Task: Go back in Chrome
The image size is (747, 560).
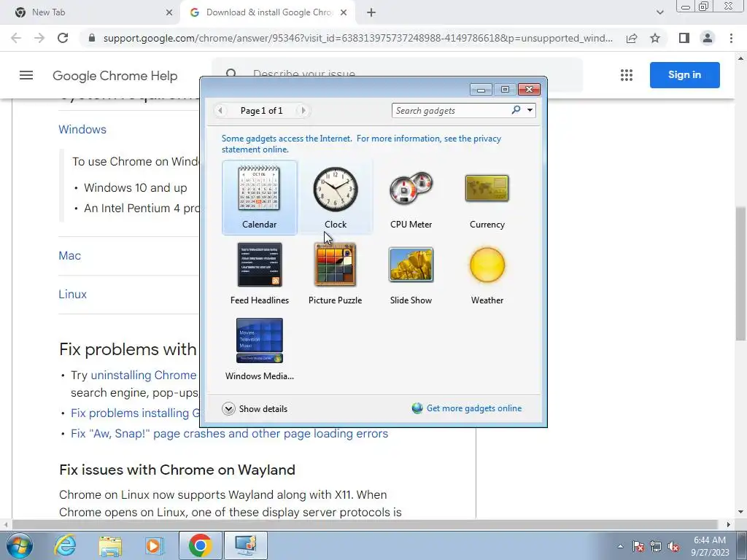Action: (16, 38)
